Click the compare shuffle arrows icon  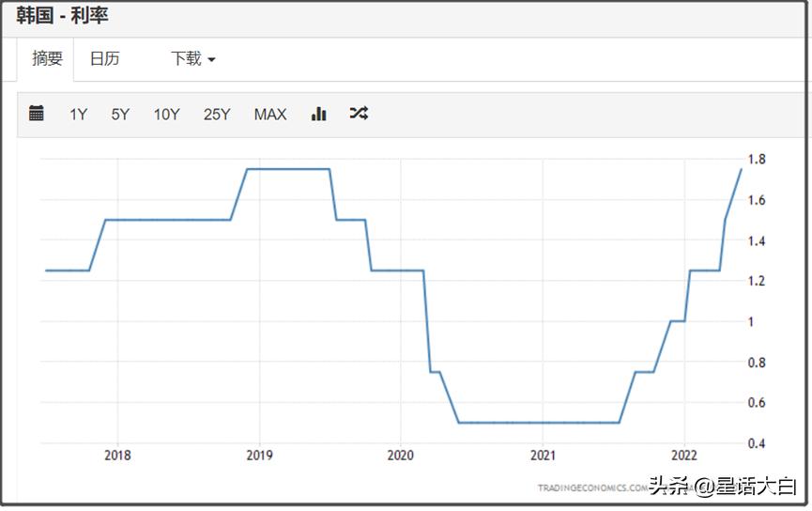359,113
